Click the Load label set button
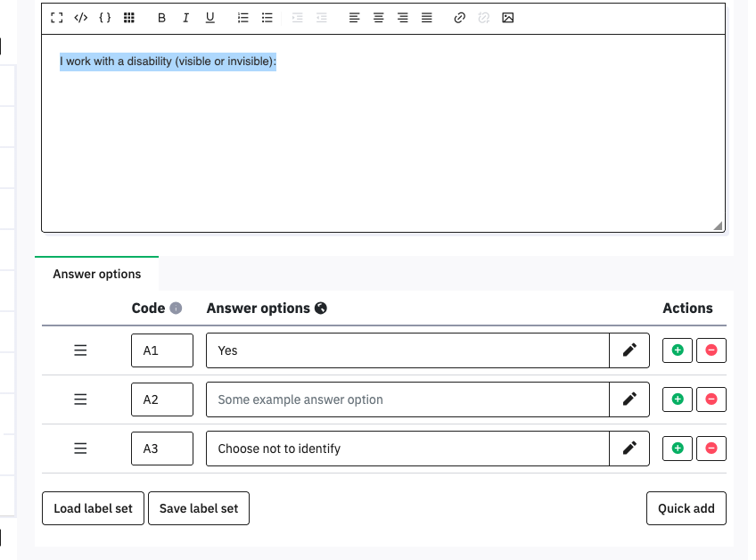Image resolution: width=756 pixels, height=560 pixels. pyautogui.click(x=93, y=508)
